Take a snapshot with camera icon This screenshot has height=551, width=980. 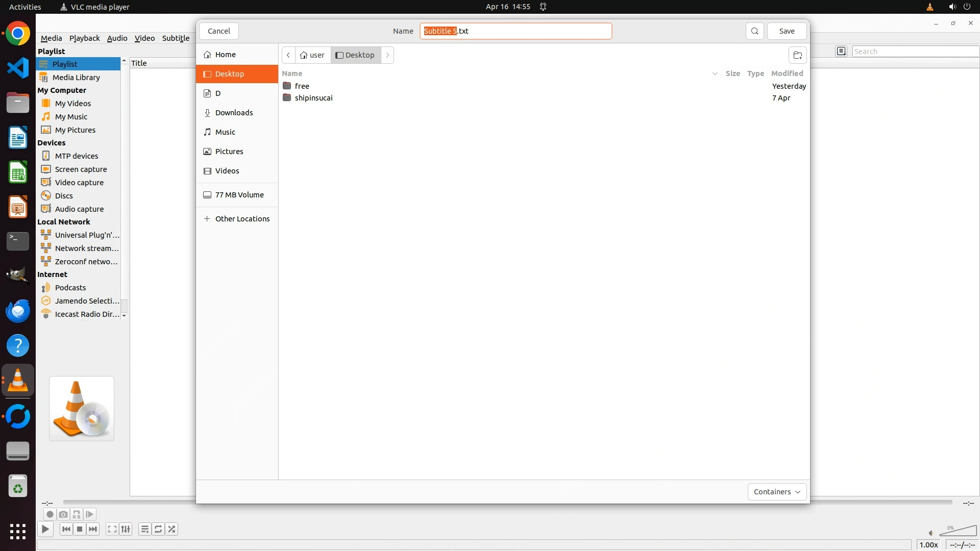[63, 514]
